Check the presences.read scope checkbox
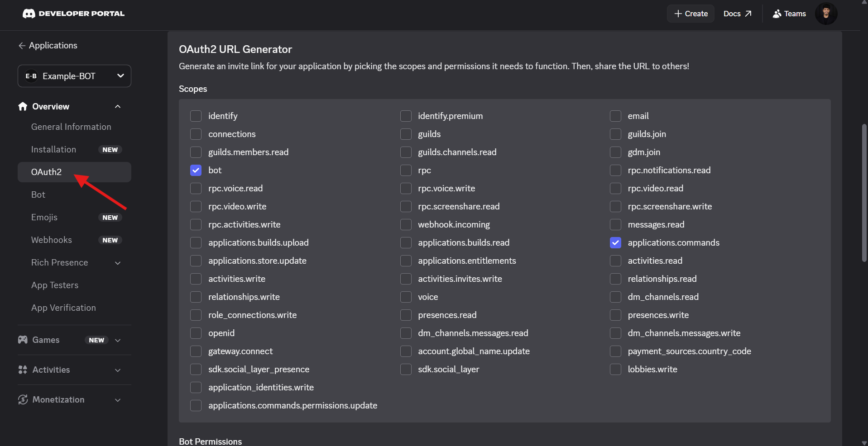 pos(406,315)
